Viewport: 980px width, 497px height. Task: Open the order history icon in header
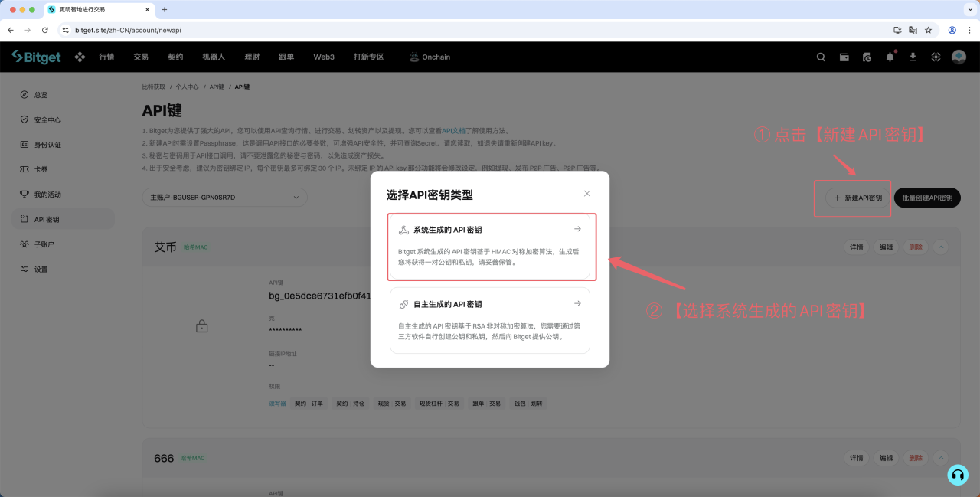(x=867, y=57)
